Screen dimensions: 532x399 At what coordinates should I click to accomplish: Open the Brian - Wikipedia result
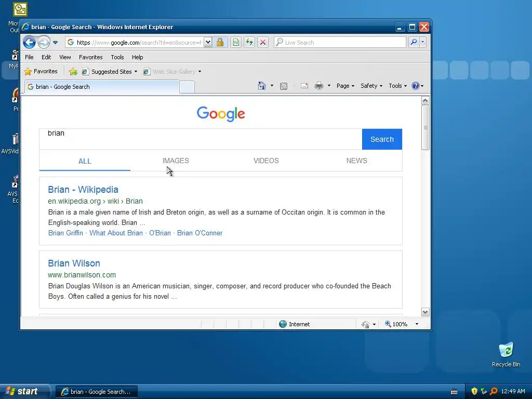click(x=83, y=190)
